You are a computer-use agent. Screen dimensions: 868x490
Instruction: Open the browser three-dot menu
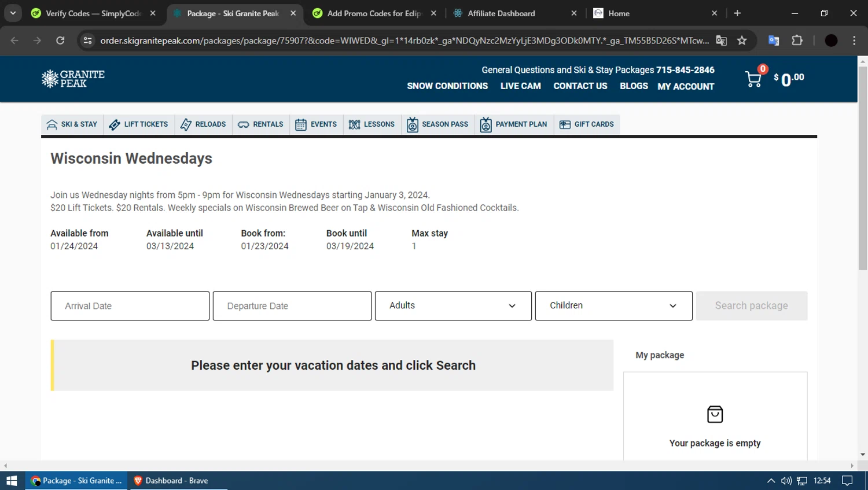tap(854, 40)
